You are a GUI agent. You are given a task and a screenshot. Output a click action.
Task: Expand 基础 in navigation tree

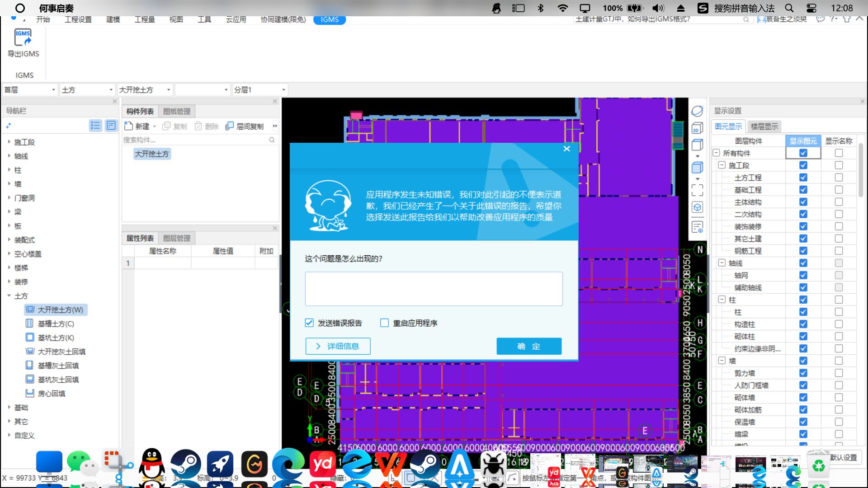click(x=9, y=407)
